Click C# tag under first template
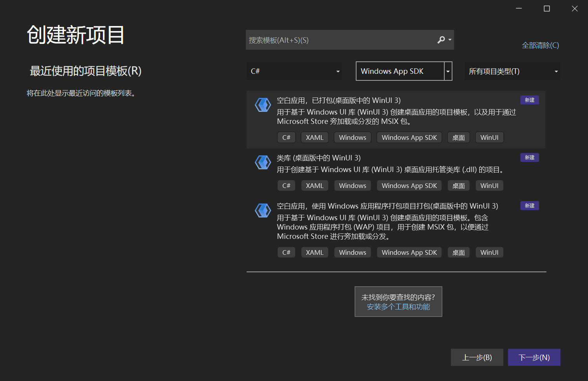The image size is (588, 381). 286,137
